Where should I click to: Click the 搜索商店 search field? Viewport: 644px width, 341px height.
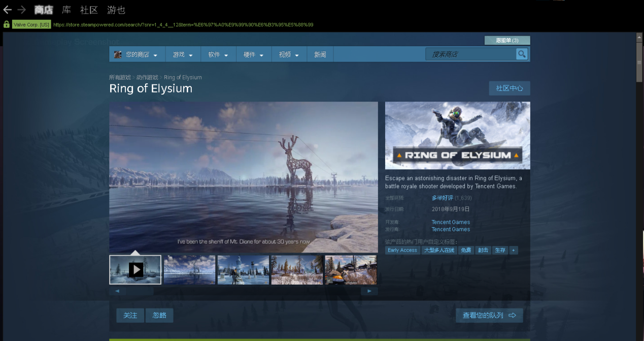pyautogui.click(x=471, y=54)
